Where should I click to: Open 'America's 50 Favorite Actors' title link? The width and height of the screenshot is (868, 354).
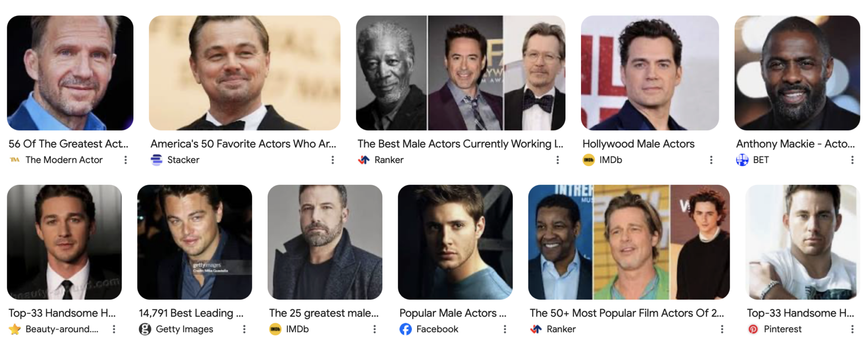243,144
